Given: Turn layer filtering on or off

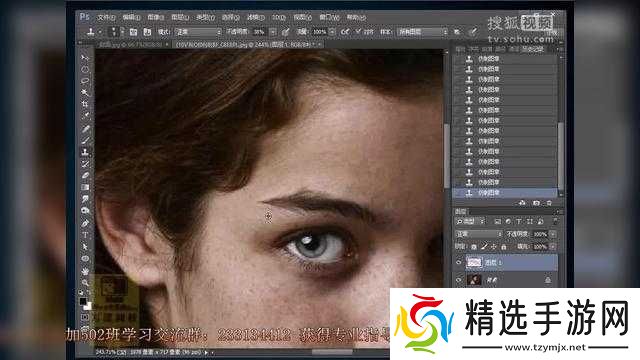Looking at the screenshot, I should pos(556,221).
